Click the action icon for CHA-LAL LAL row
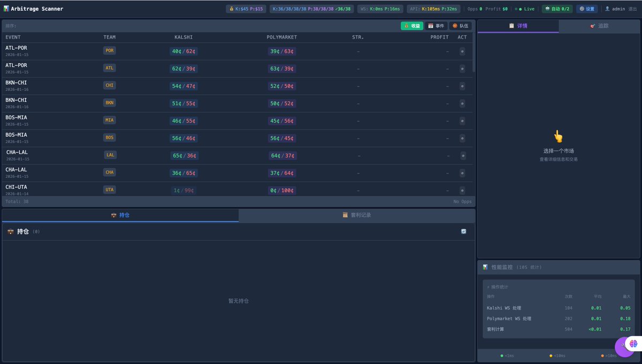Screen dimensions: 642x364 click(463, 156)
